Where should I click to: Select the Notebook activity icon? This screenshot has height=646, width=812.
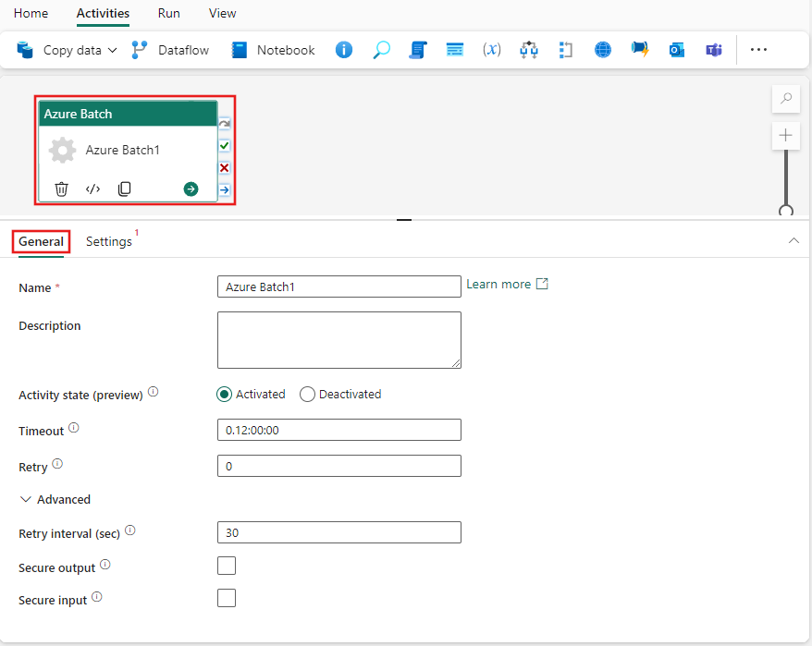pyautogui.click(x=239, y=50)
